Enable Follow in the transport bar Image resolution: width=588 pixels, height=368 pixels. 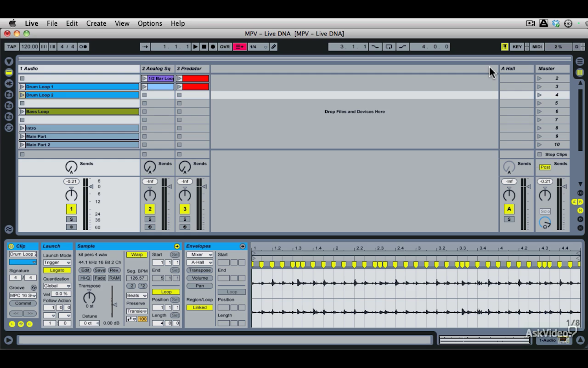(145, 46)
